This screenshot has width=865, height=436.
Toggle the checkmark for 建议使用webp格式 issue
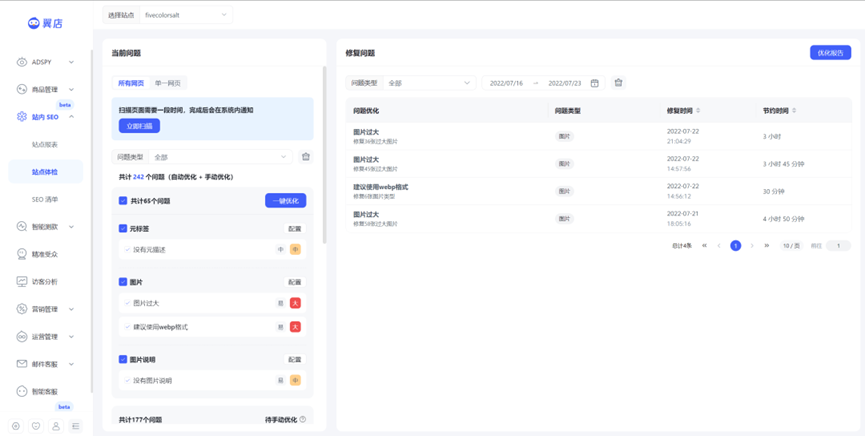[127, 327]
